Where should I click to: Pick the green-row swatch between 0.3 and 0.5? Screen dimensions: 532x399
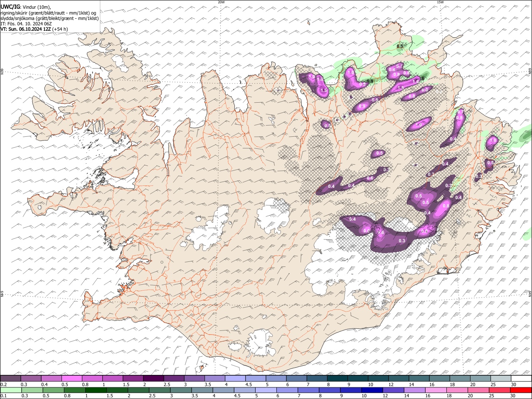(32, 390)
